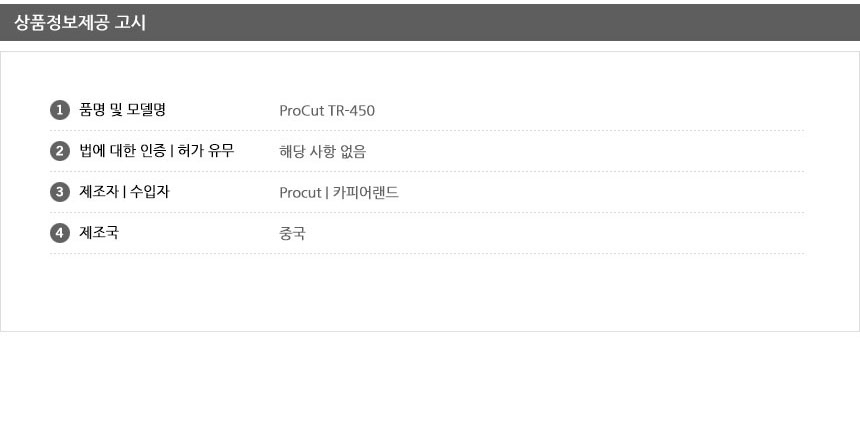Select the 제조자 label text

(98, 192)
